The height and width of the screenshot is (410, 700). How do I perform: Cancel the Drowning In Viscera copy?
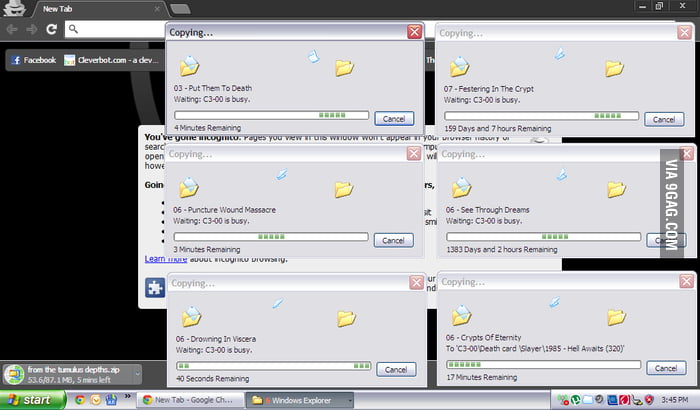(x=393, y=369)
